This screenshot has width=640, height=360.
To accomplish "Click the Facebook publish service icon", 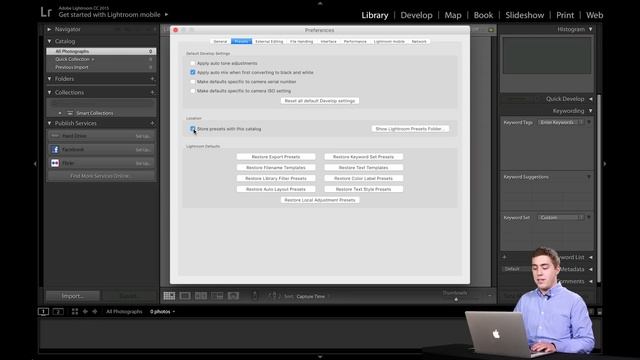I will point(55,150).
